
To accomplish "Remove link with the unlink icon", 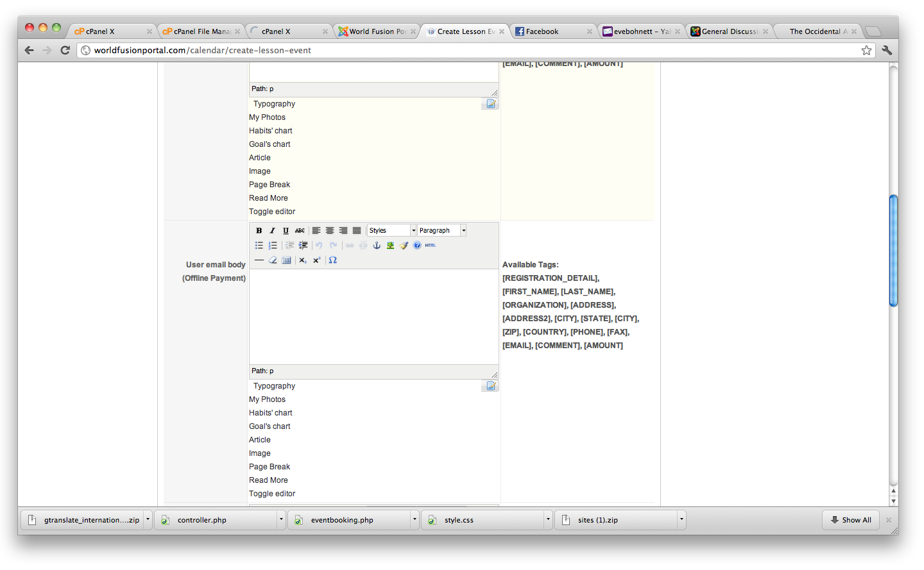I will click(363, 245).
